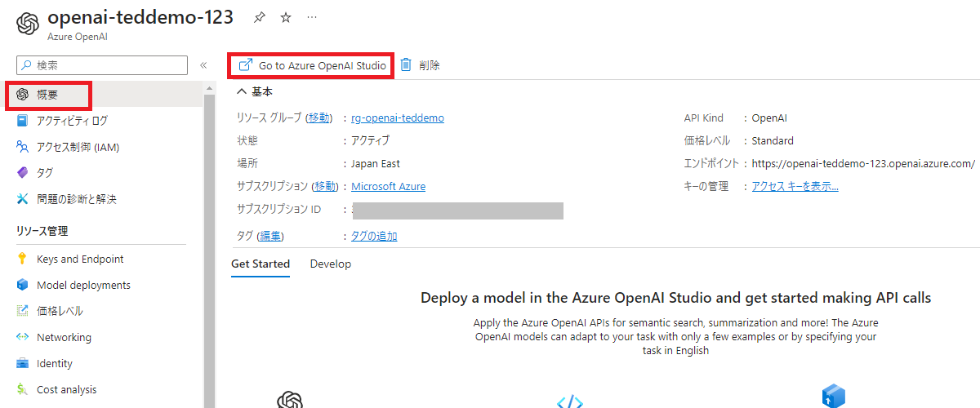Click the activity log book icon
Screen dimensions: 980x408
22,121
